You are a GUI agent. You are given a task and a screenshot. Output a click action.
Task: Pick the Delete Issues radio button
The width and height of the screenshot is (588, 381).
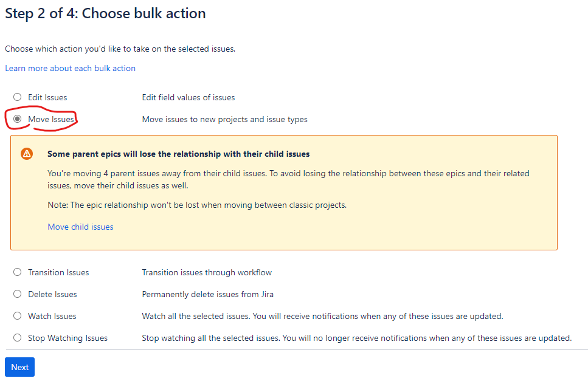tap(17, 294)
